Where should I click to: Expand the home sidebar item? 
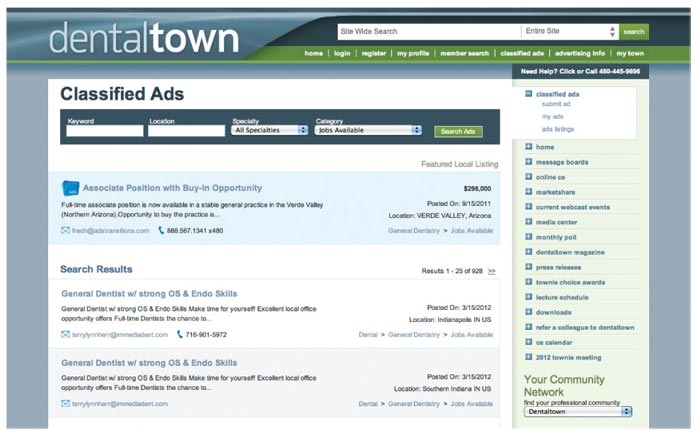tap(529, 146)
